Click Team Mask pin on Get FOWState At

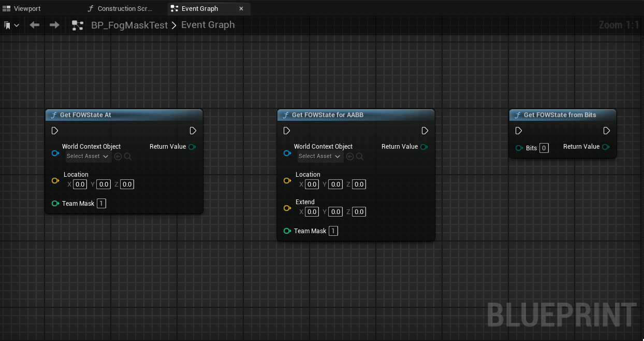pos(55,204)
